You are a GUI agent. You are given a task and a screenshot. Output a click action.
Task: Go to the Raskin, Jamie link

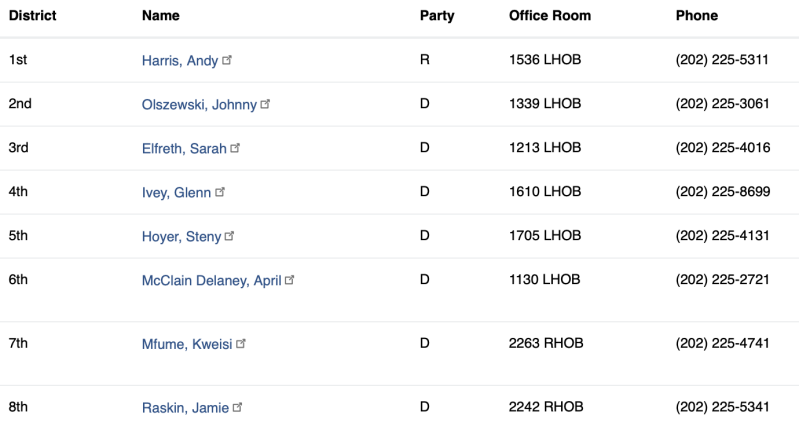(x=185, y=408)
